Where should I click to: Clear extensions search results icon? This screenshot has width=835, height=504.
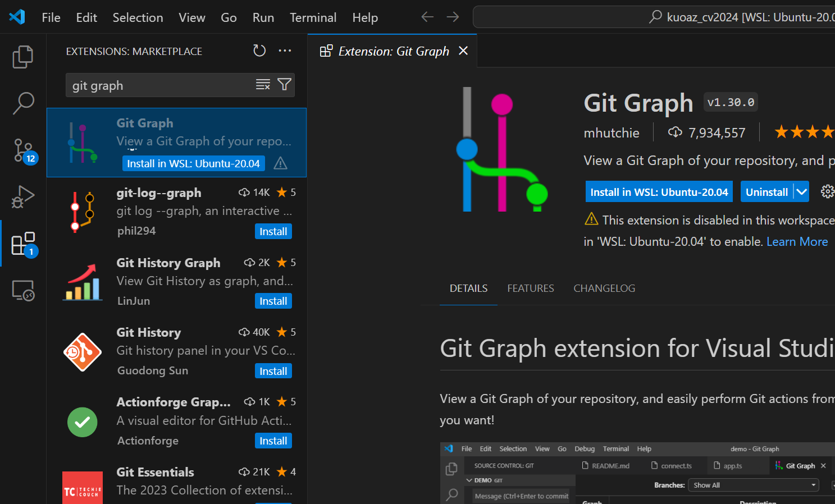(x=263, y=85)
